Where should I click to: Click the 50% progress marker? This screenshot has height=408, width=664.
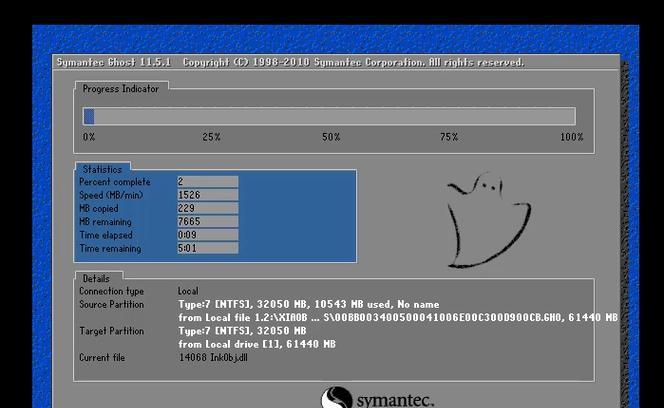pos(331,137)
